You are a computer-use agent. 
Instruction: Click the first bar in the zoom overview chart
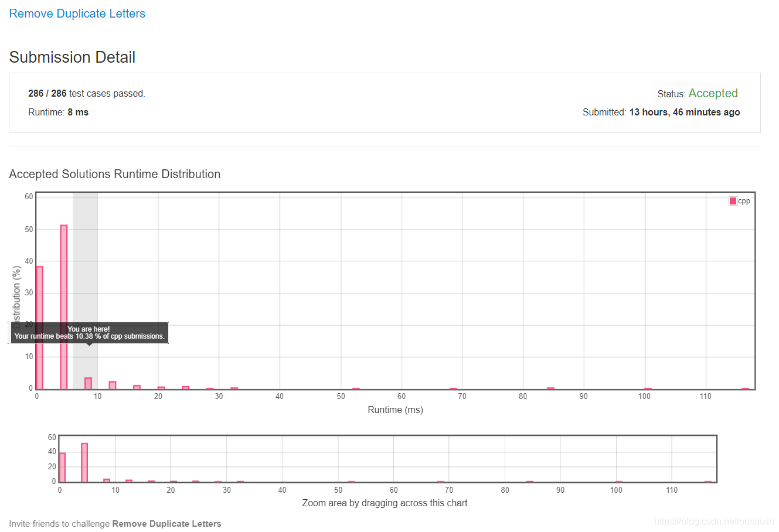62,468
